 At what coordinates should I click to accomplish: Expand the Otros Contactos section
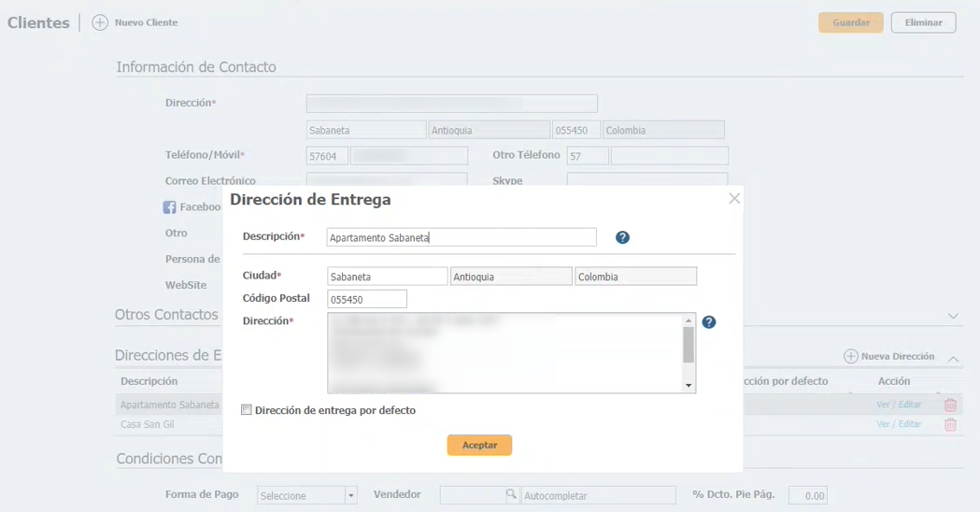pos(953,316)
